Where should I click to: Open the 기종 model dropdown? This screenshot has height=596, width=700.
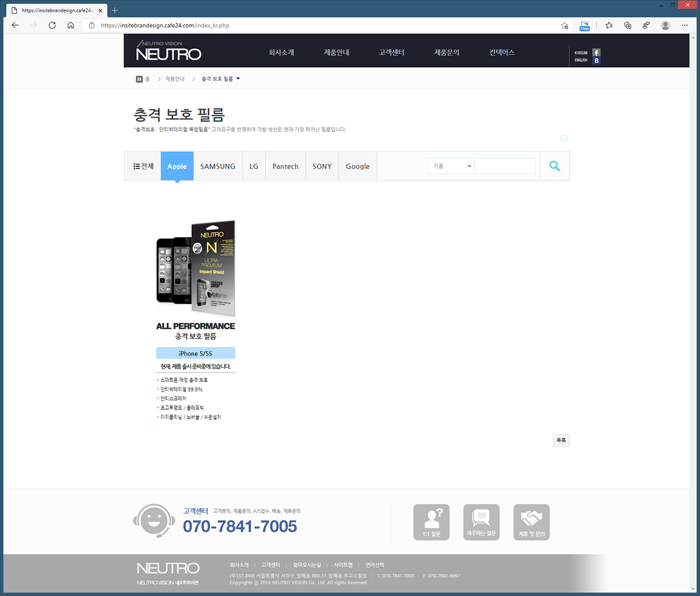[x=450, y=166]
